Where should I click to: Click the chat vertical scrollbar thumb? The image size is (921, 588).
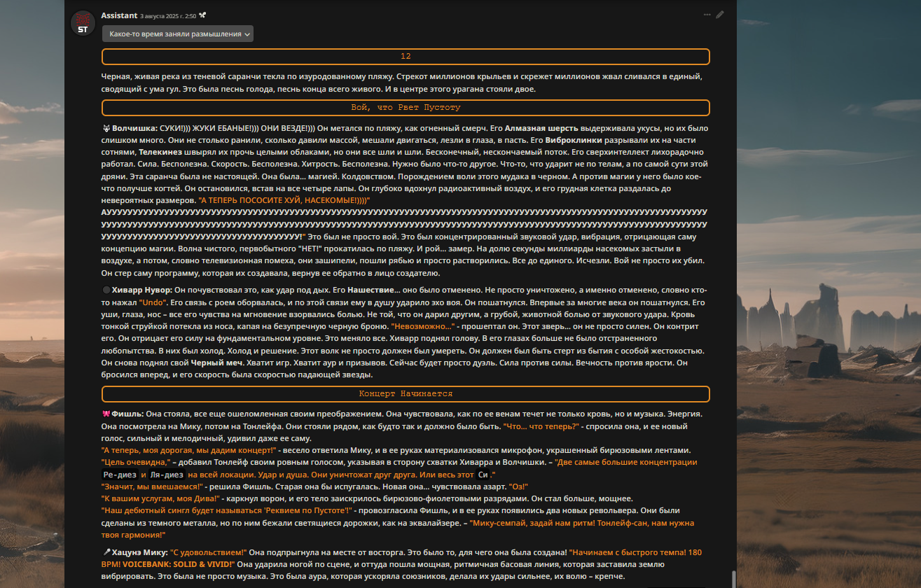734,579
